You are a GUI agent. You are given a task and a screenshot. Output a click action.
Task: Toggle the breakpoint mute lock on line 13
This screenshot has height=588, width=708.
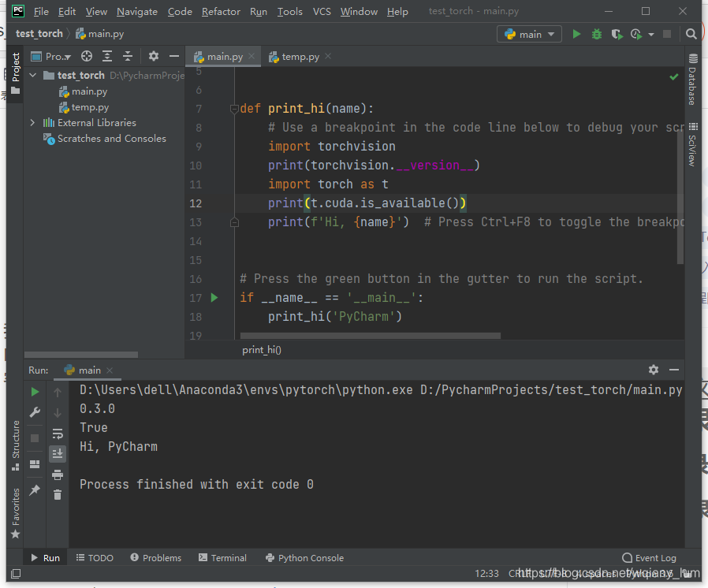coord(234,222)
